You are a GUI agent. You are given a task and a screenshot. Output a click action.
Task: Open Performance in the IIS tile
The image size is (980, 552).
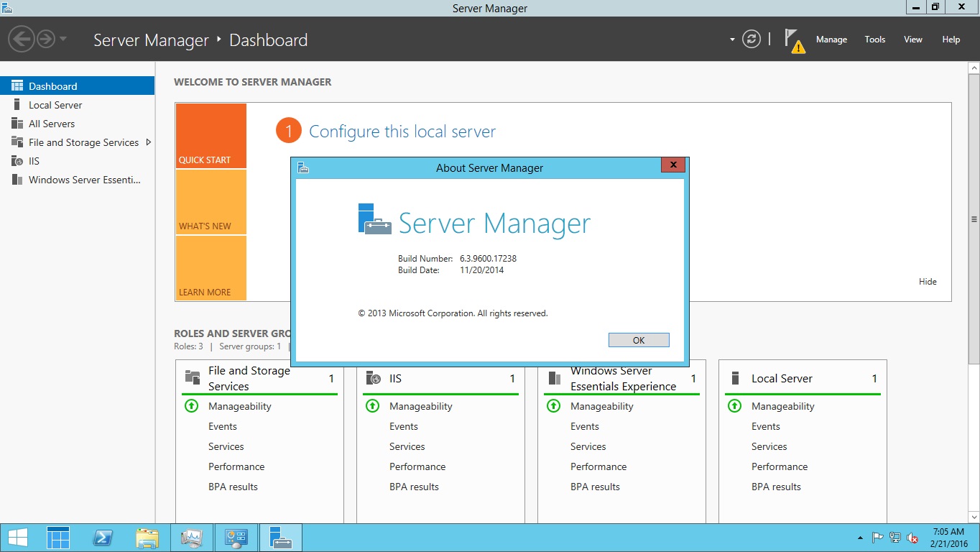[417, 466]
